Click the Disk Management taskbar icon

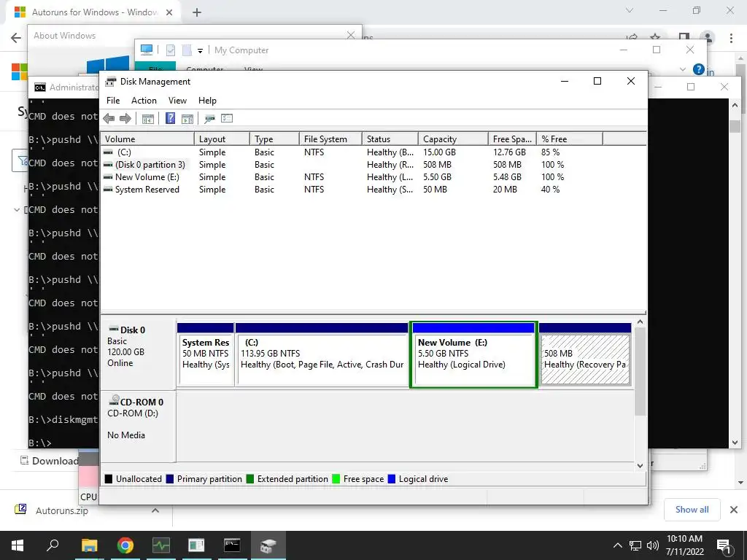268,545
